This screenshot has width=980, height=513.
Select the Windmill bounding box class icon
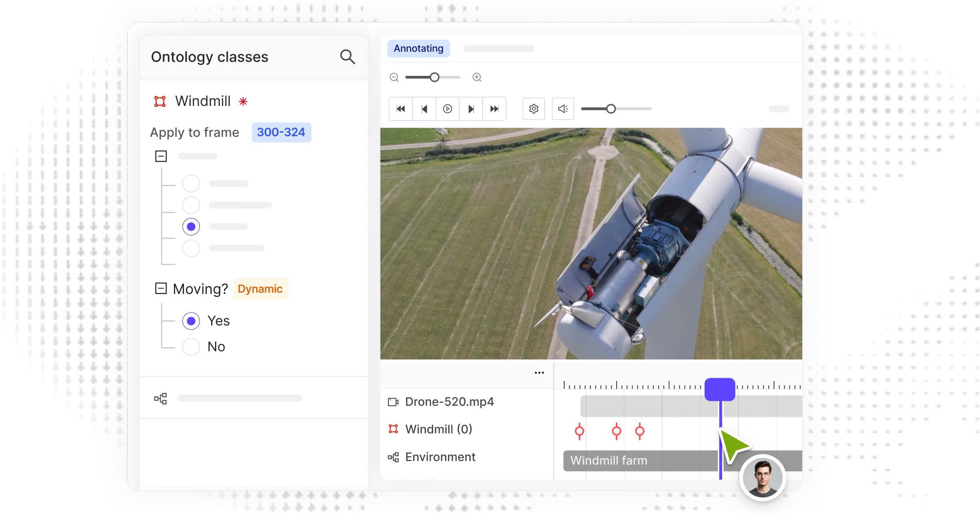(x=161, y=101)
